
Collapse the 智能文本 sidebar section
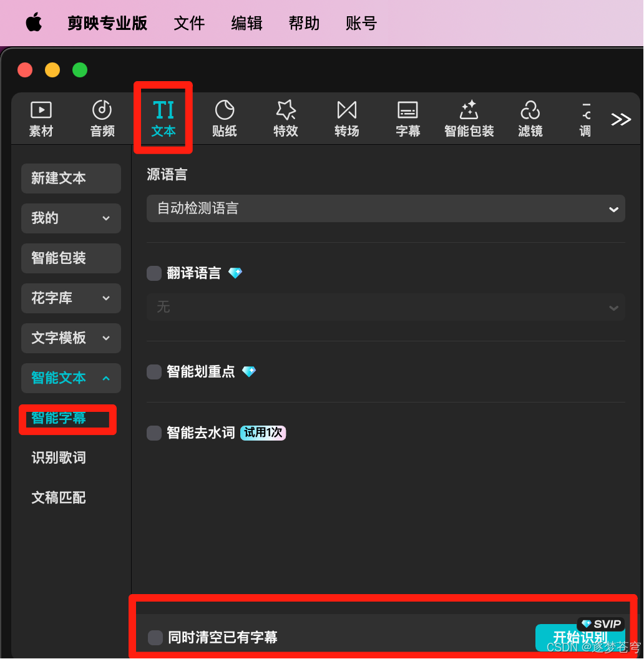tap(71, 378)
